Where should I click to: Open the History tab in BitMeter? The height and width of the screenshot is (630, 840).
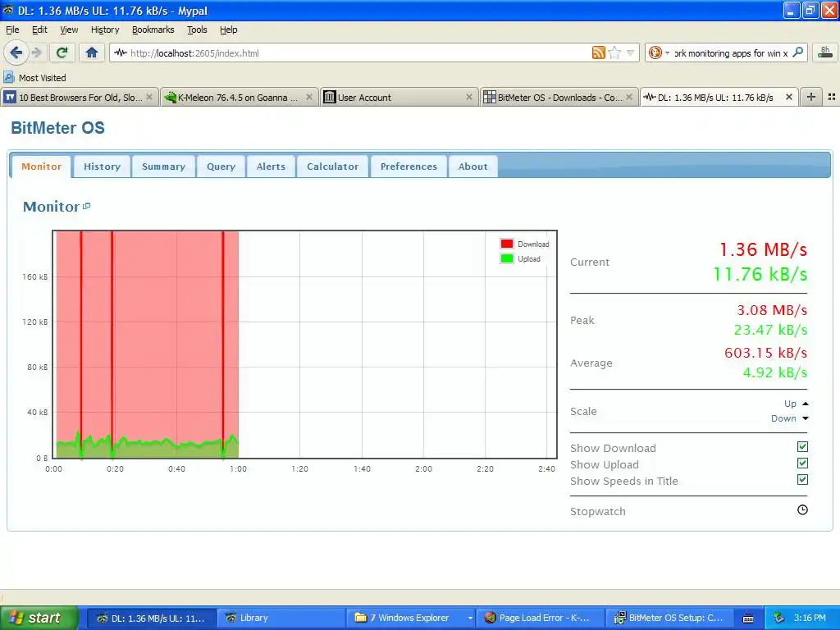point(102,167)
